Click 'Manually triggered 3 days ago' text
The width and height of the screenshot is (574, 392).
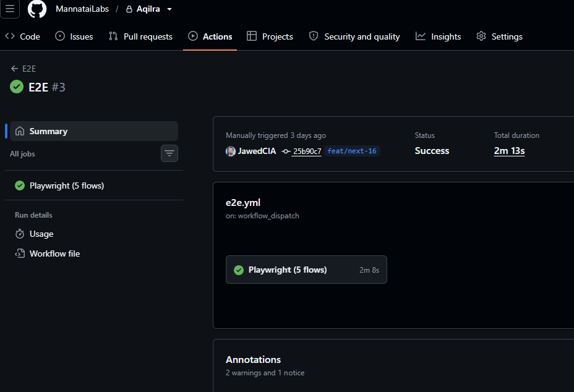coord(276,135)
